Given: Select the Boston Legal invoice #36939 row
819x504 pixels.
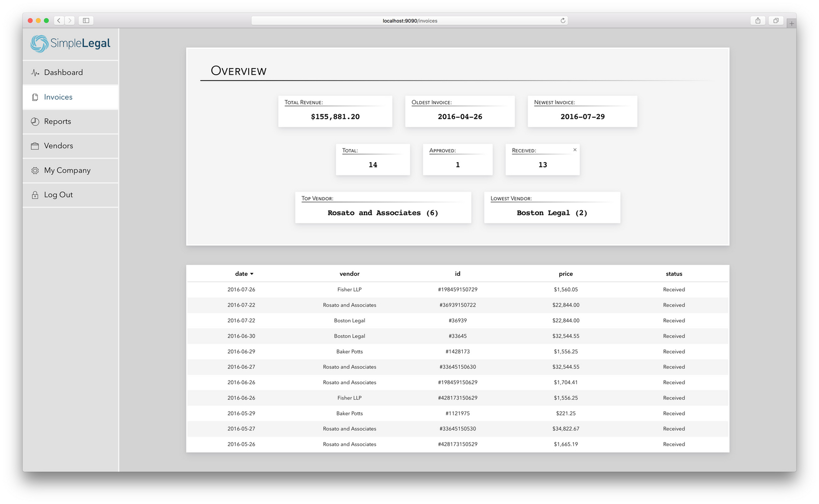Looking at the screenshot, I should pos(457,320).
